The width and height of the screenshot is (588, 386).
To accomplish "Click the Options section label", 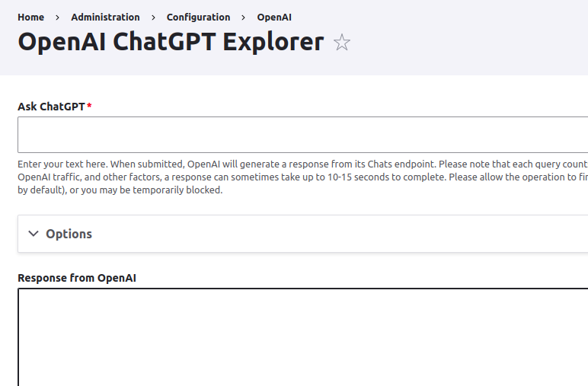I will point(69,234).
